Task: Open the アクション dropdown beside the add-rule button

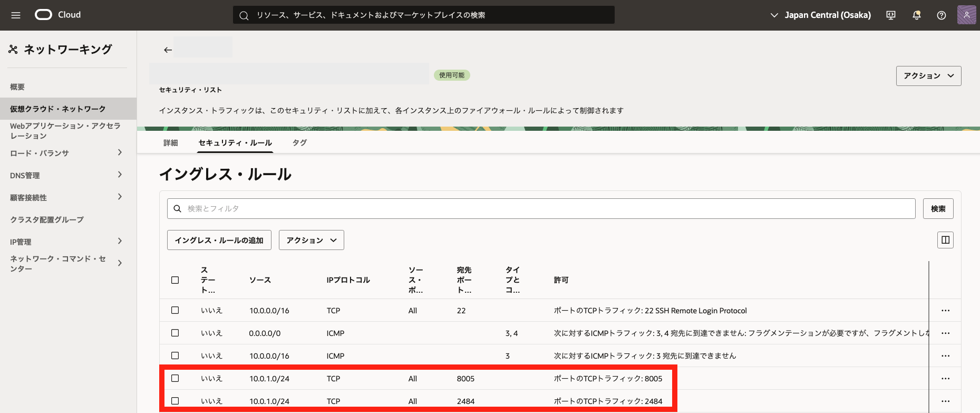Action: [x=311, y=240]
